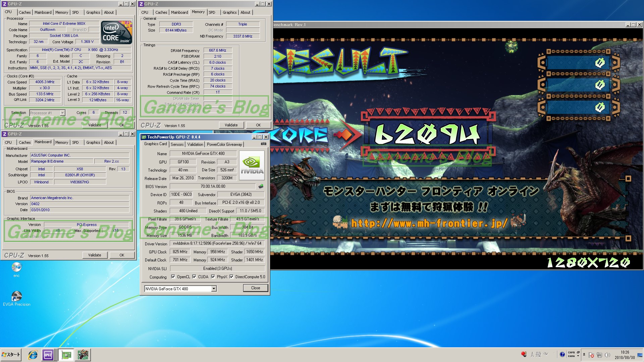This screenshot has height=362, width=644.
Task: Switch to the Sensors tab in GPU-Z
Action: click(x=177, y=144)
